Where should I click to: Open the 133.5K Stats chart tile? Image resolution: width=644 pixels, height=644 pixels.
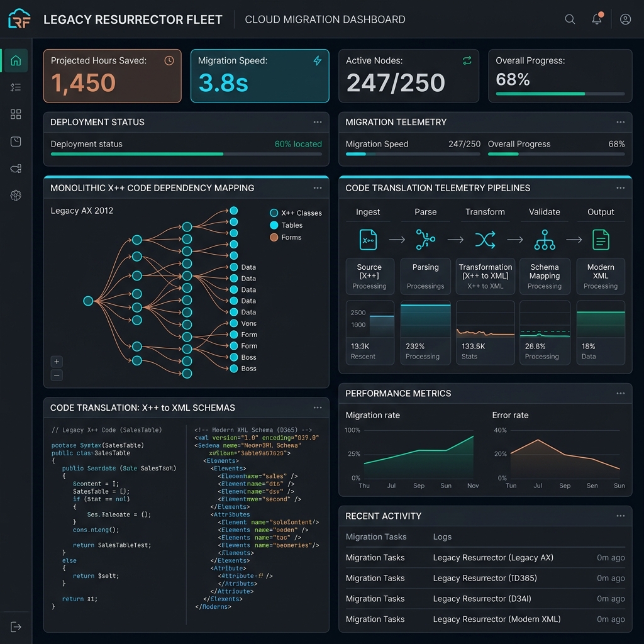pos(485,333)
